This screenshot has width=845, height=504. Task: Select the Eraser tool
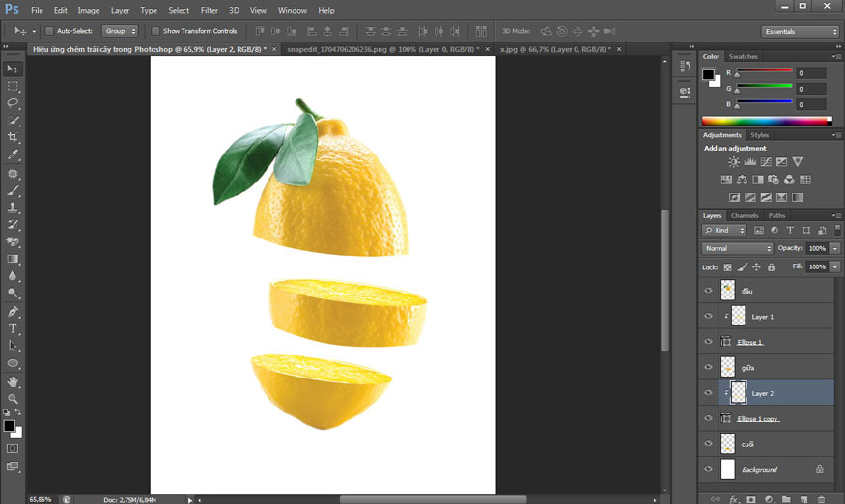(13, 242)
